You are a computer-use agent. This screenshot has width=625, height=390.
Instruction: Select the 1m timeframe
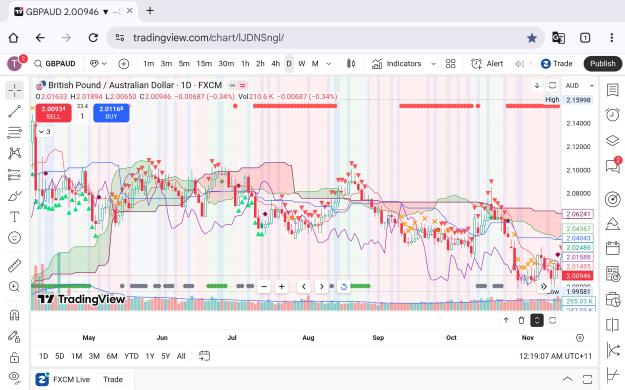pos(149,63)
